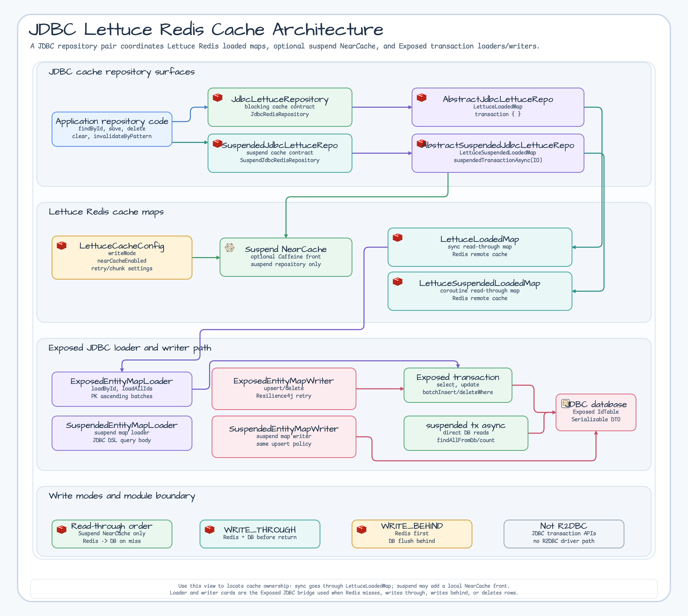
Task: Click the JDBC Lettuce Redis Cache Architecture title
Action: tap(206, 29)
